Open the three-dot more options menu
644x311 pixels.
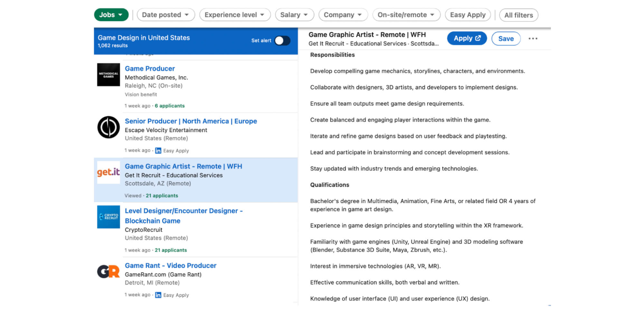click(533, 39)
